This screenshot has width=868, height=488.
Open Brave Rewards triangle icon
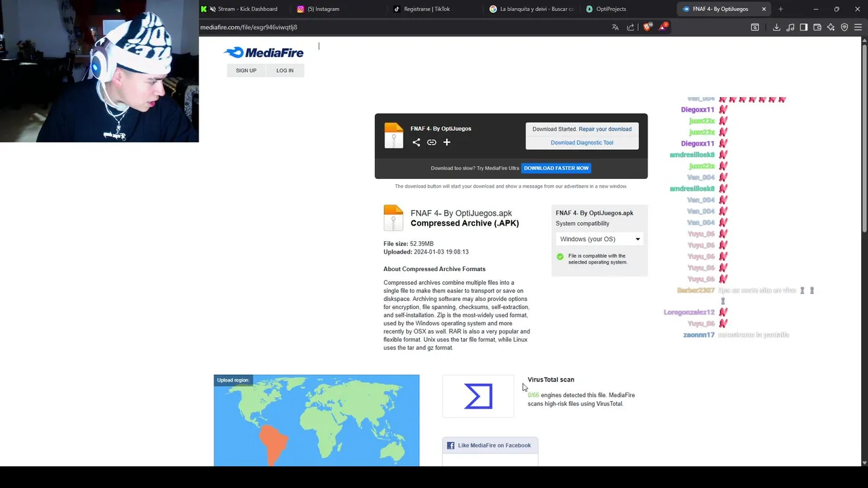coord(663,27)
